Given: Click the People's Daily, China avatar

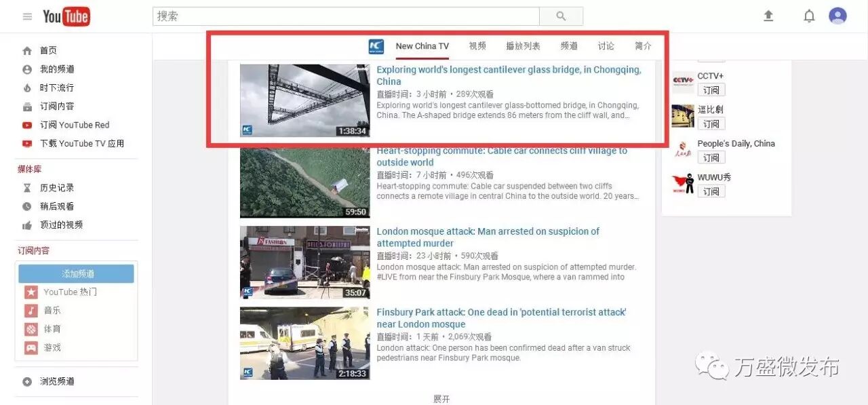Looking at the screenshot, I should pos(682,150).
